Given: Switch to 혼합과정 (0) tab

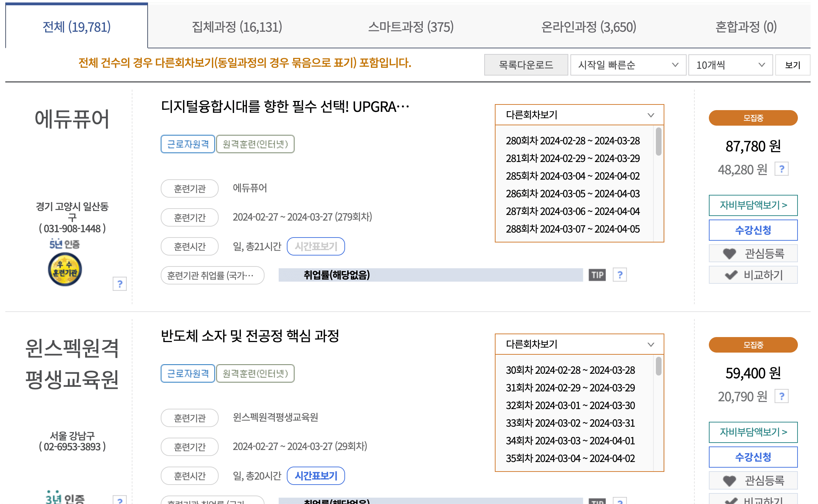Looking at the screenshot, I should (746, 27).
